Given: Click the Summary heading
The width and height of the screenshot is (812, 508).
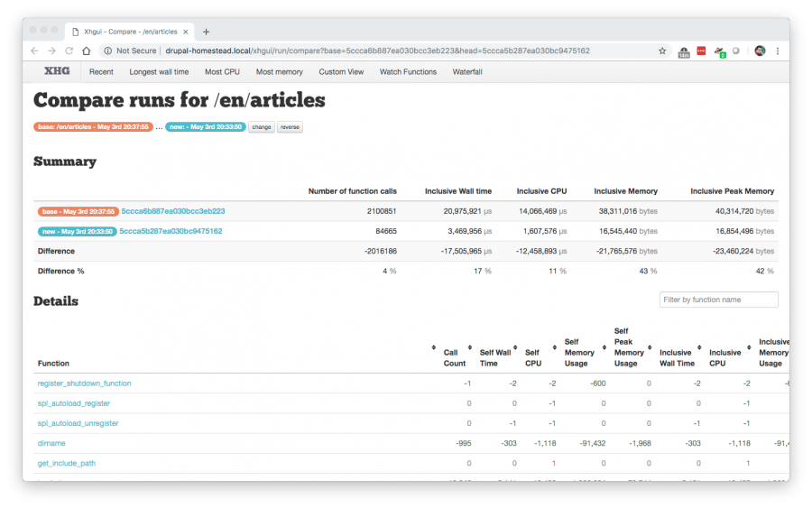Looking at the screenshot, I should [x=65, y=162].
